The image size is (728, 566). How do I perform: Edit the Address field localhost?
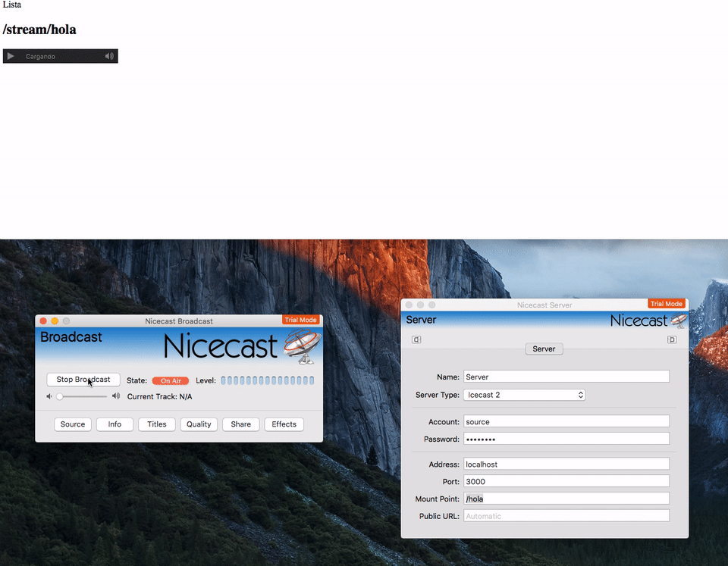click(x=566, y=464)
